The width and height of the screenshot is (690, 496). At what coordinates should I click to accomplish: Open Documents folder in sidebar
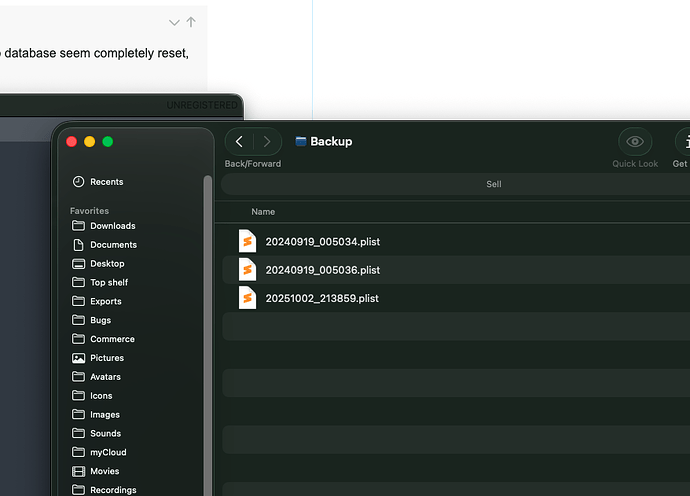(104, 245)
